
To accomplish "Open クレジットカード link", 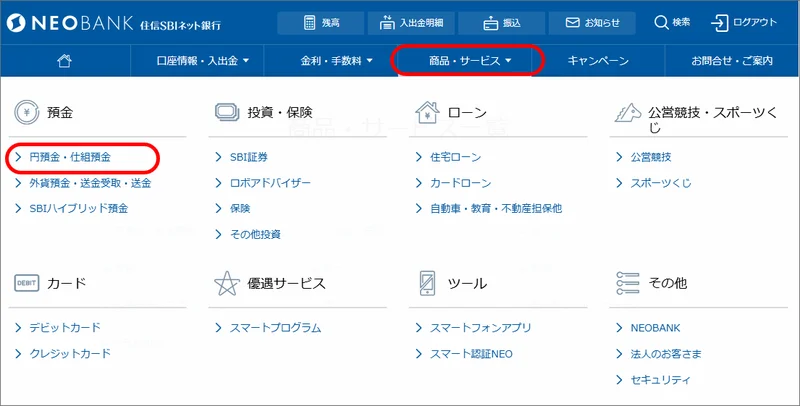I will tap(70, 353).
